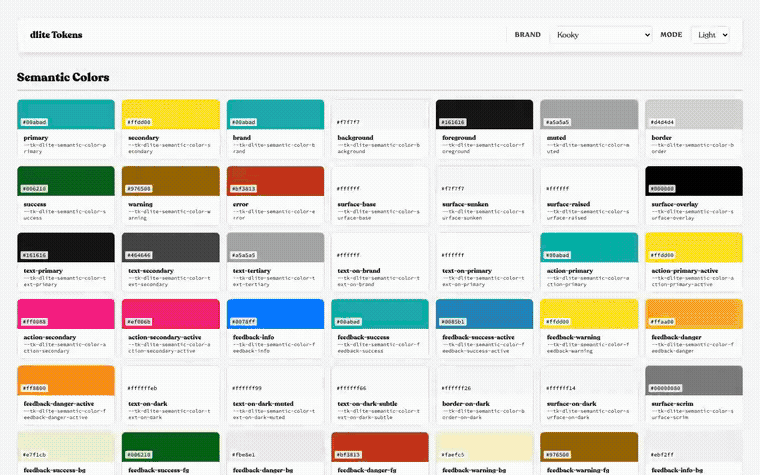Image resolution: width=760 pixels, height=475 pixels.
Task: Select the feedback-info blue swatch
Action: [275, 314]
